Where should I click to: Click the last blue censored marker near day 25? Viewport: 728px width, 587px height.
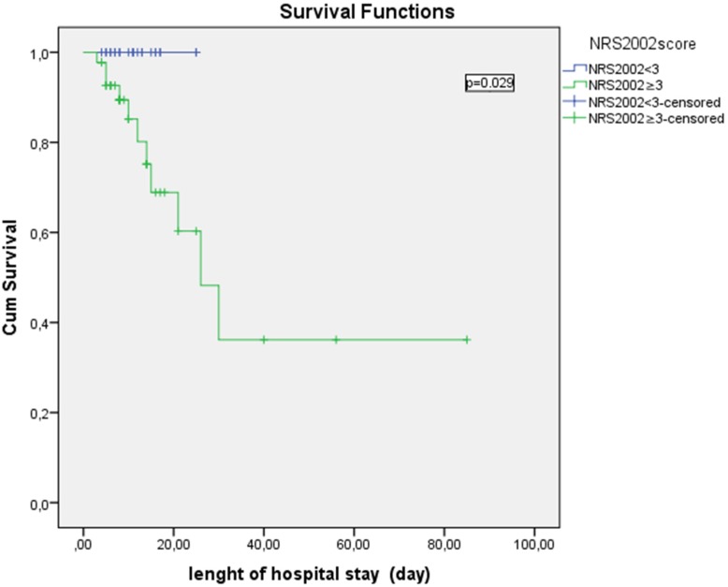pyautogui.click(x=197, y=52)
